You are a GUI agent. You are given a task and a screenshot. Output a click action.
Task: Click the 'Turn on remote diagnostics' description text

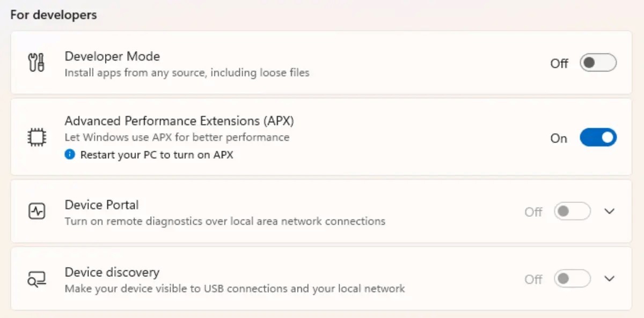tap(225, 221)
